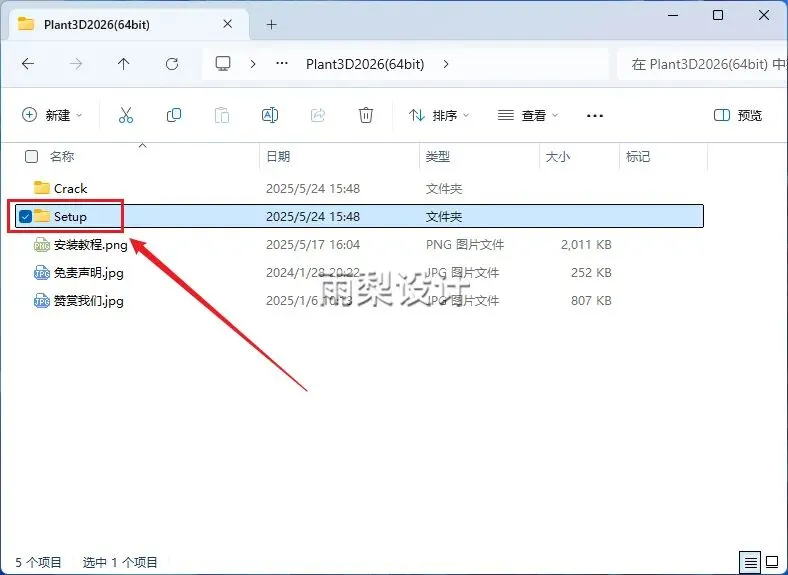Sort by the 标记 column header
Viewport: 788px width, 575px height.
click(638, 156)
